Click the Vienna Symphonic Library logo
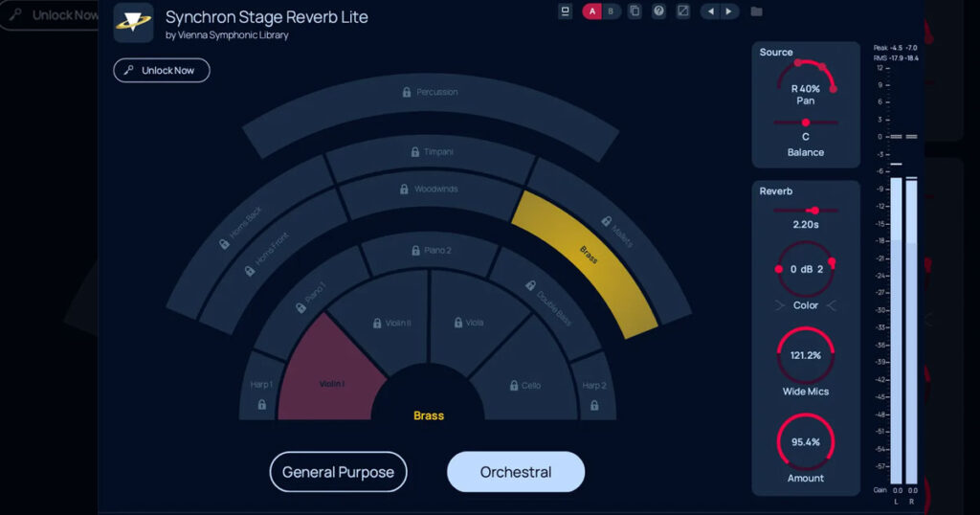The height and width of the screenshot is (515, 980). pos(133,23)
